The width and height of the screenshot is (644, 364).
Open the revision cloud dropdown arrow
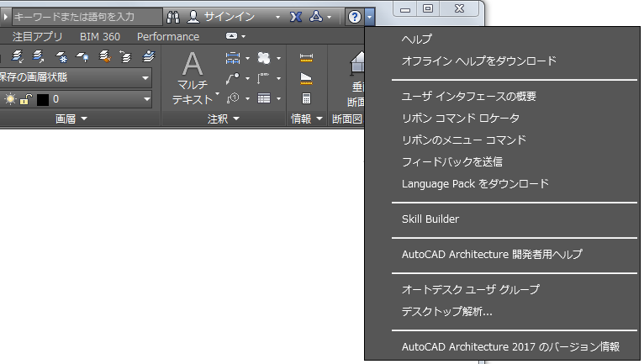click(x=278, y=58)
